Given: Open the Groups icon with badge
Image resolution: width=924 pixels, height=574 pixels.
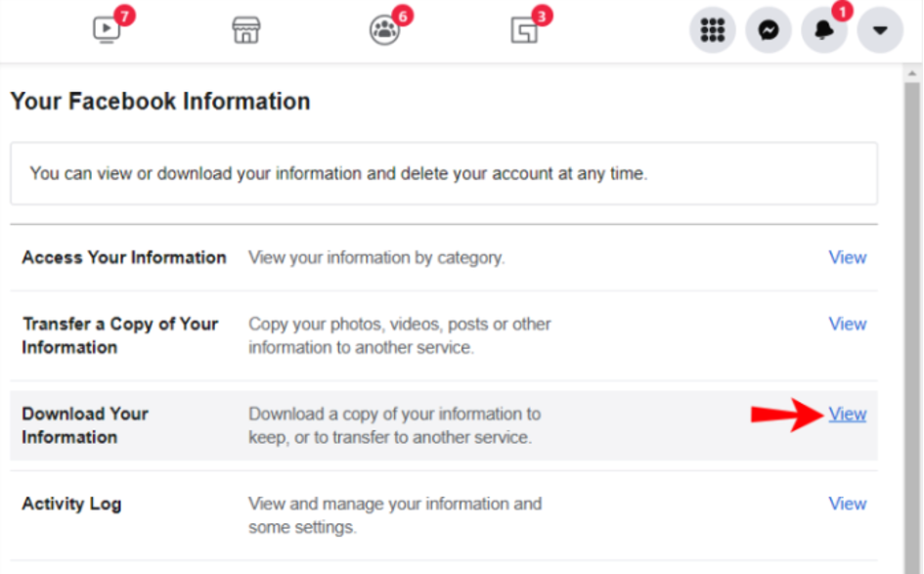Looking at the screenshot, I should point(384,30).
